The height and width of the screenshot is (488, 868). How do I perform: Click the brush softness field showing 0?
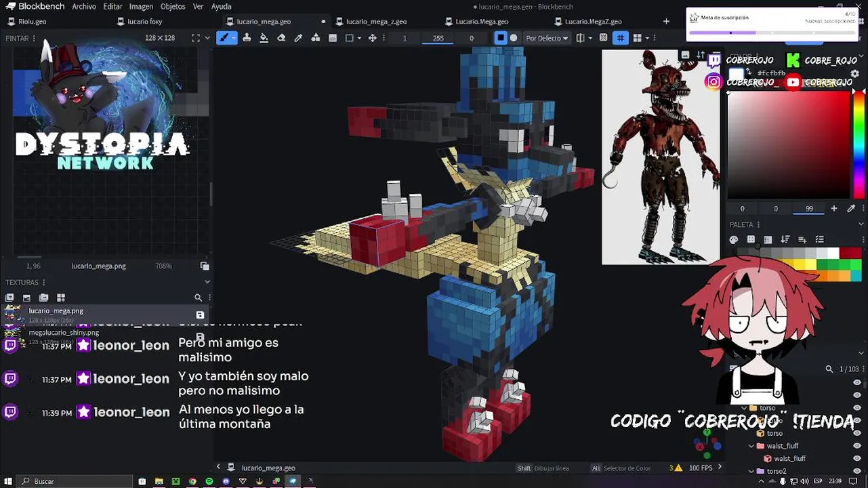coord(472,38)
